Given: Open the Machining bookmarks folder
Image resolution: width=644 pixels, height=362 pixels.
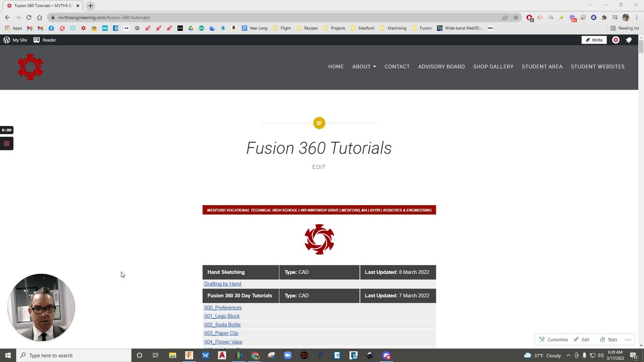Looking at the screenshot, I should click(x=393, y=28).
